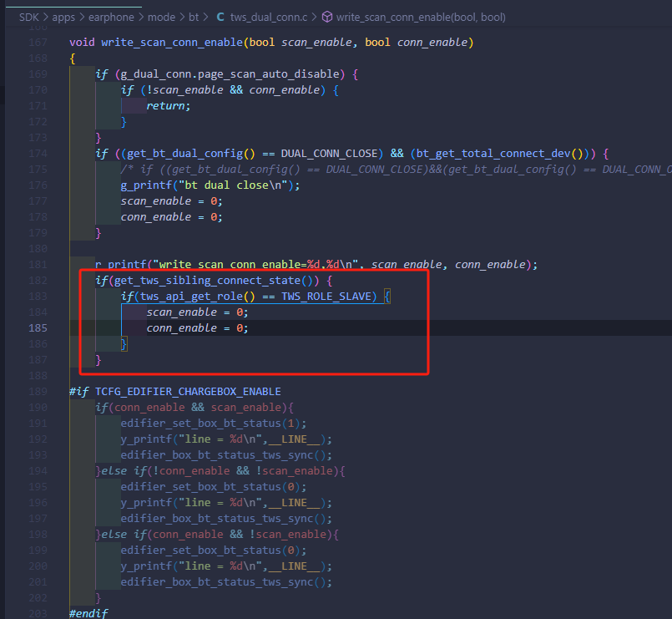672x619 pixels.
Task: Open the earphone breadcrumb folder
Action: [x=111, y=18]
